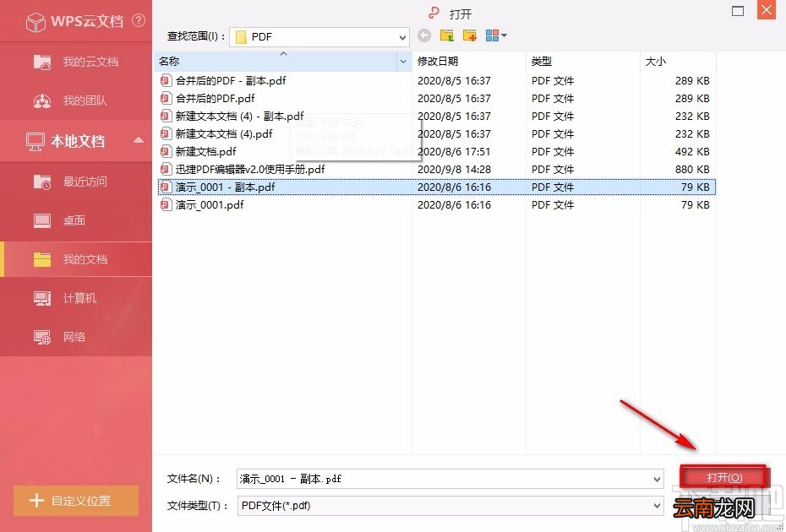The image size is (786, 532).
Task: Collapse the 本地文档 section arrow
Action: tap(139, 141)
